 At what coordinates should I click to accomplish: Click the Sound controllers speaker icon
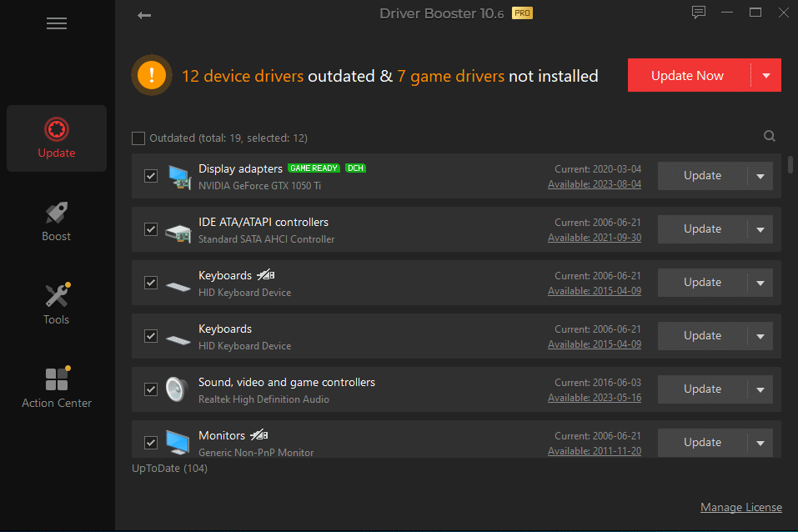[177, 389]
